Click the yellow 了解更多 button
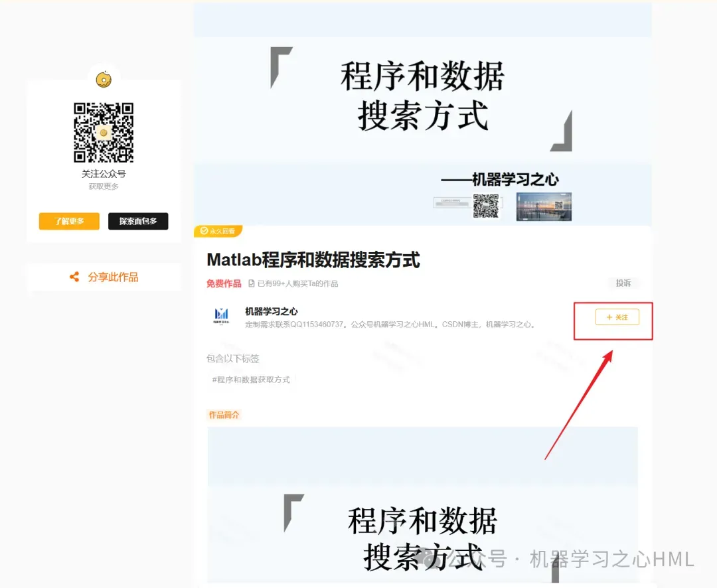Image resolution: width=717 pixels, height=588 pixels. pos(69,221)
